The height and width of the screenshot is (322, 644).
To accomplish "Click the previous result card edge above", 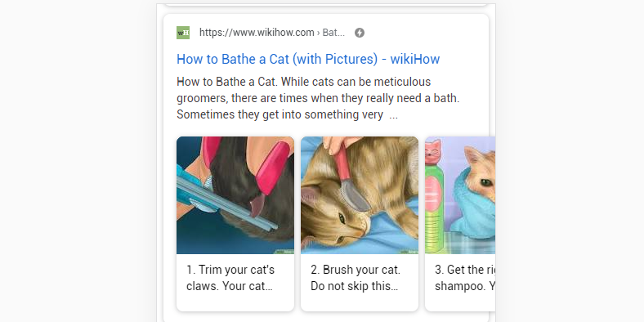I will click(x=326, y=5).
